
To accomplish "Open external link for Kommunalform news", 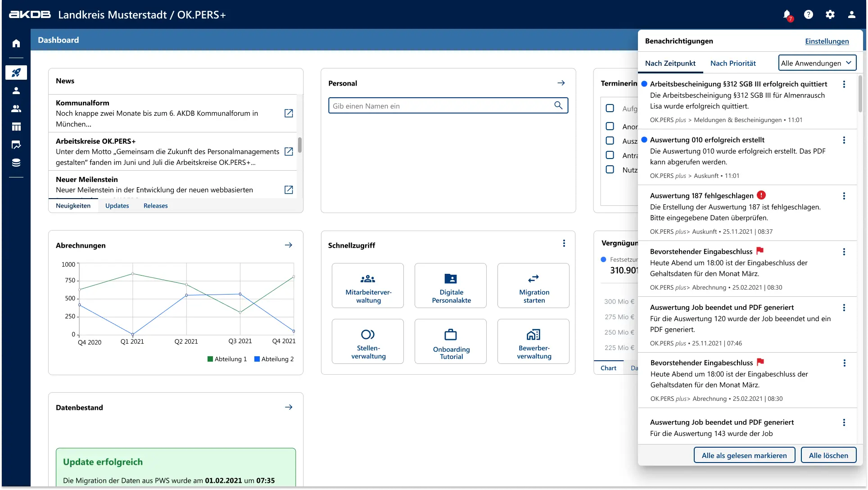I will pos(289,113).
